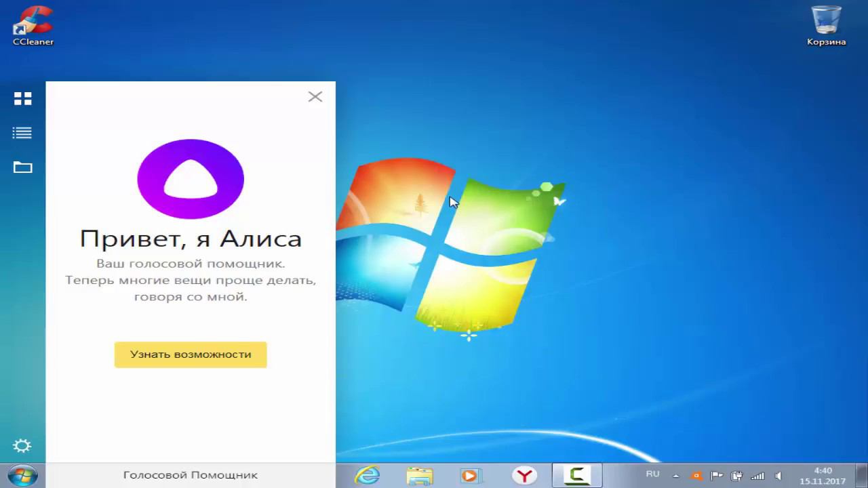The width and height of the screenshot is (868, 488).
Task: Open the Action Center flag icon
Action: coord(716,476)
